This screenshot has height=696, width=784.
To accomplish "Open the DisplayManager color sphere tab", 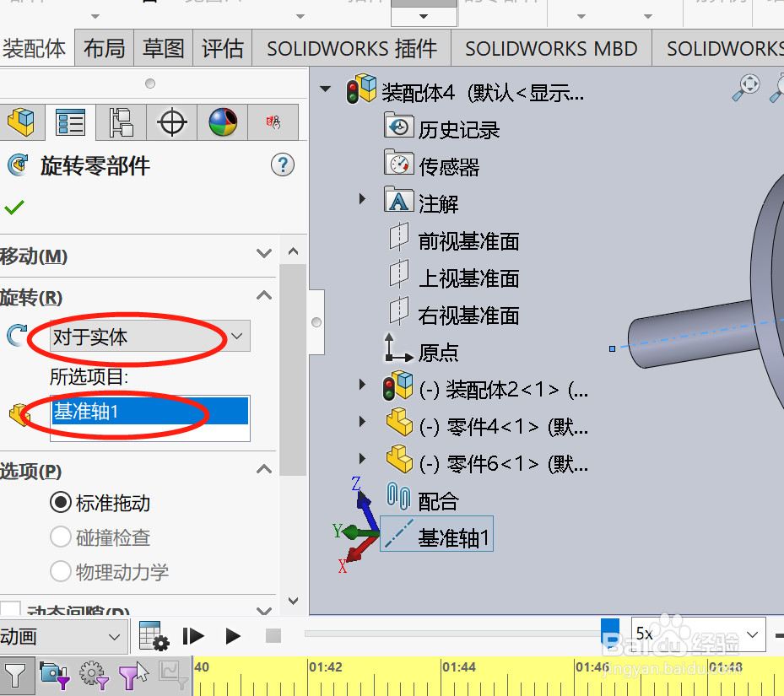I will point(223,122).
